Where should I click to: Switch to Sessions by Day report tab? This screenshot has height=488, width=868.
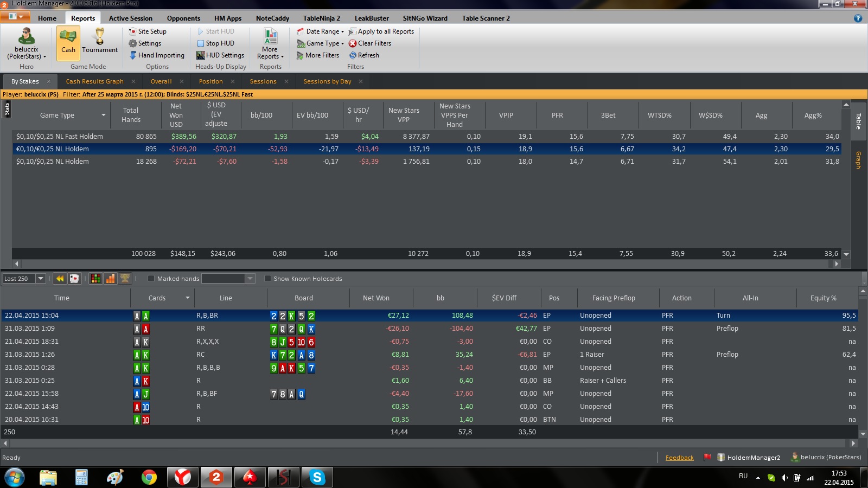coord(327,81)
